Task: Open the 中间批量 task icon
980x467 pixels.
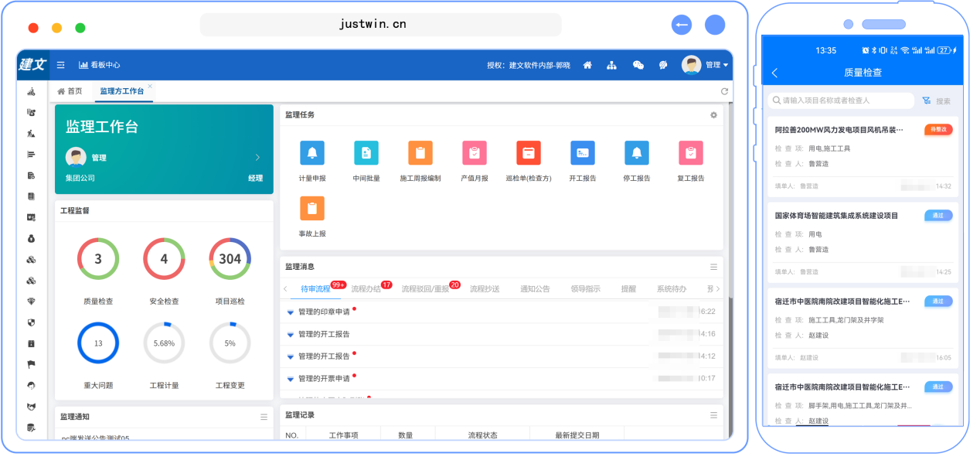Action: (x=366, y=153)
